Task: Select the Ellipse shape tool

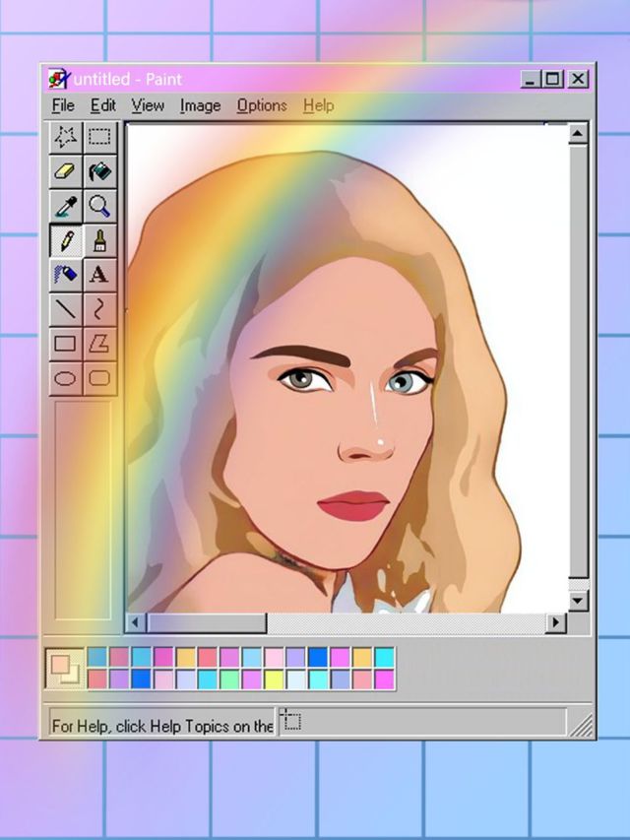Action: pos(66,378)
